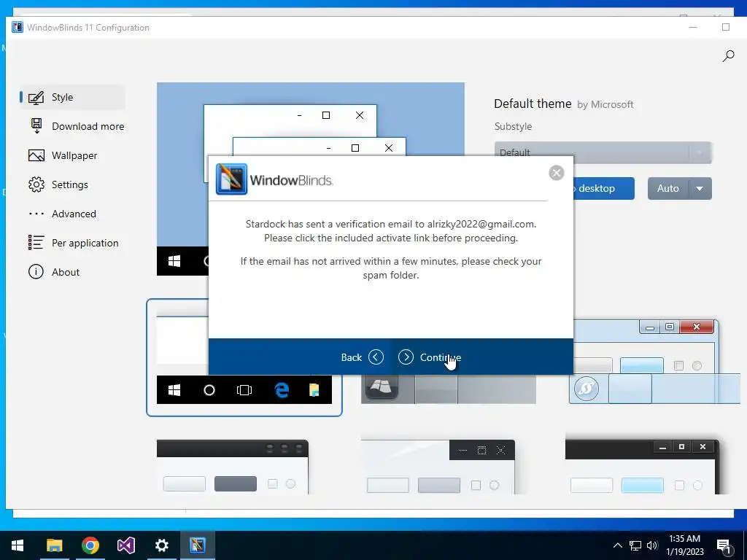Select the style thumbnail with dark caption buttons box

438,467
